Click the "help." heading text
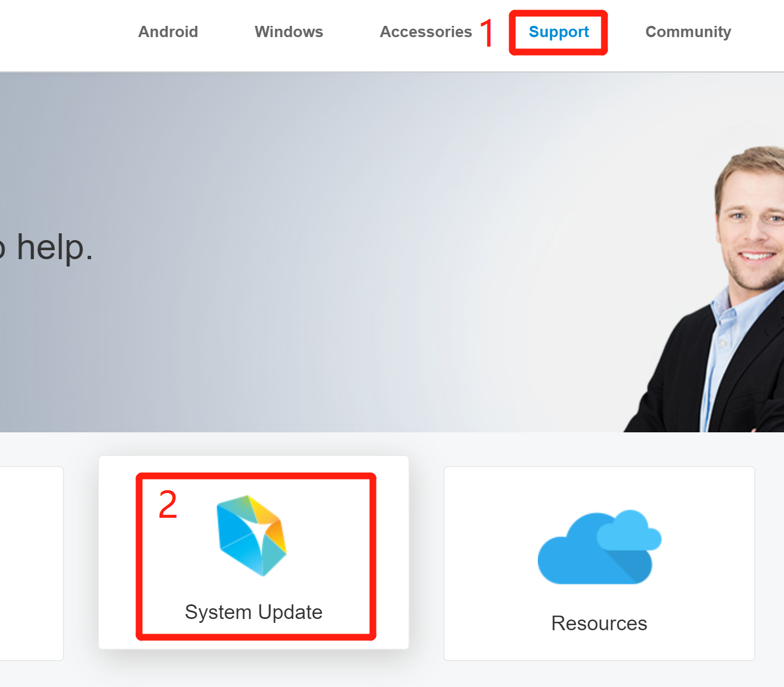 (x=55, y=247)
